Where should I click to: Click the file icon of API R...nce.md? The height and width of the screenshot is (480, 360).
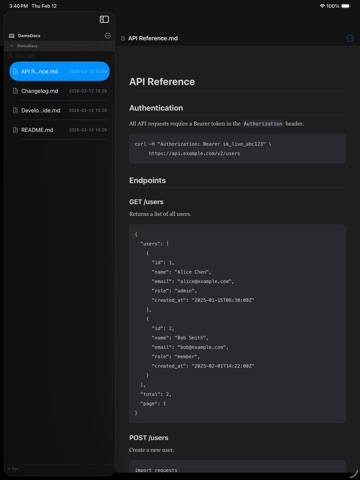click(15, 71)
